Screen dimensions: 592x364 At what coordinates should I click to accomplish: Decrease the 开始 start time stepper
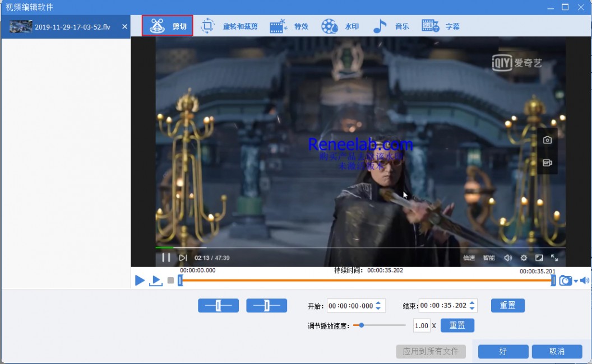378,309
